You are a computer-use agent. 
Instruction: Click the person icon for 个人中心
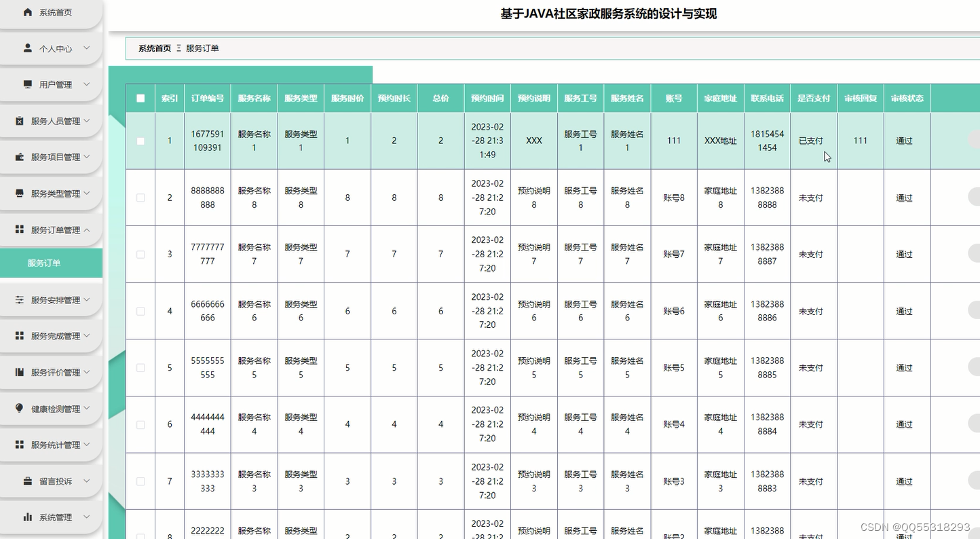28,48
